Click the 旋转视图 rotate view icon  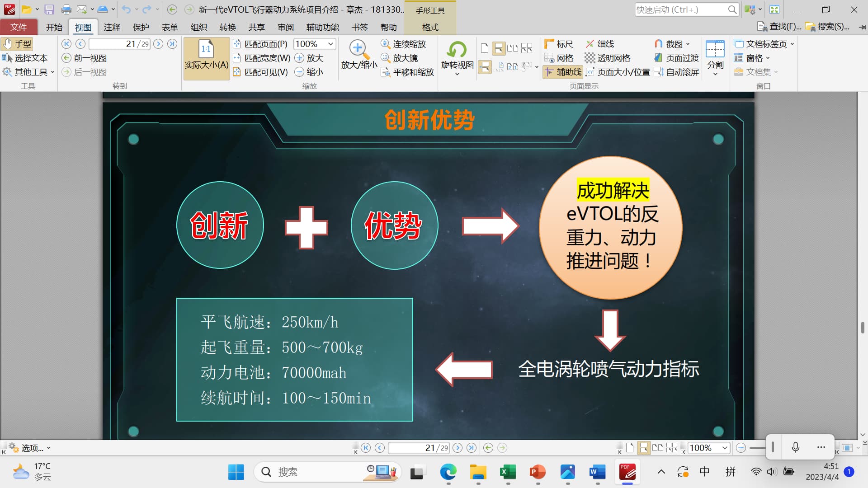click(457, 50)
